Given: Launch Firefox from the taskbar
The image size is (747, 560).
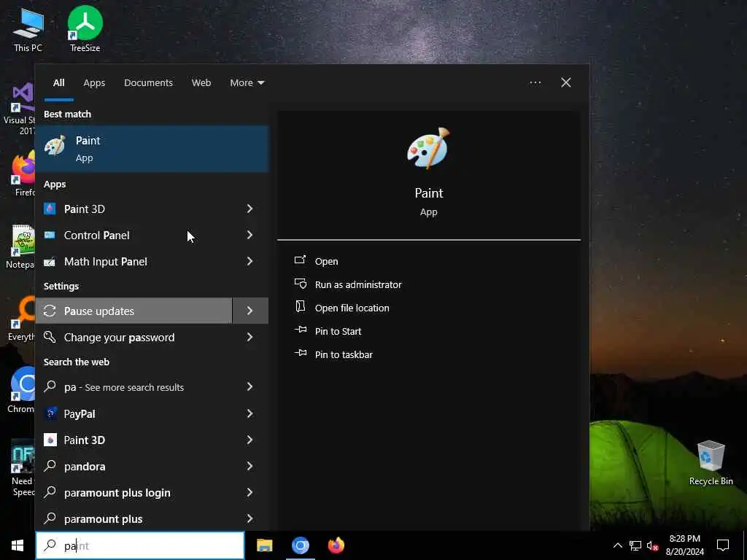Looking at the screenshot, I should (336, 545).
